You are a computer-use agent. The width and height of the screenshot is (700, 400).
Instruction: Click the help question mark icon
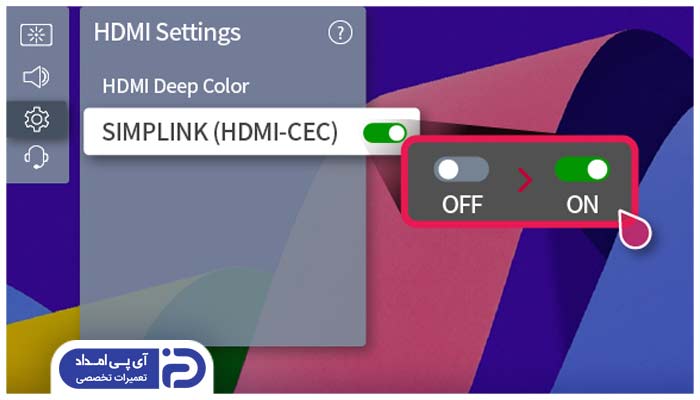(340, 33)
